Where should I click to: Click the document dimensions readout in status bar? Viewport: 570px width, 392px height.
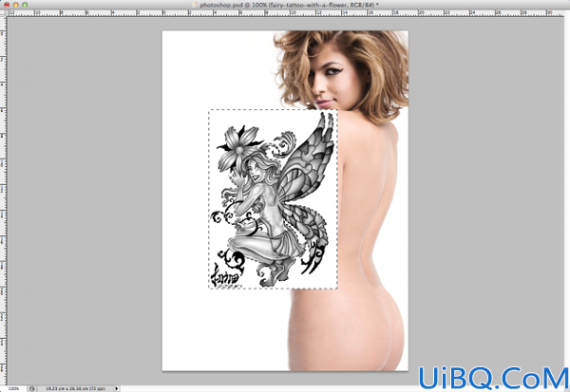point(75,388)
